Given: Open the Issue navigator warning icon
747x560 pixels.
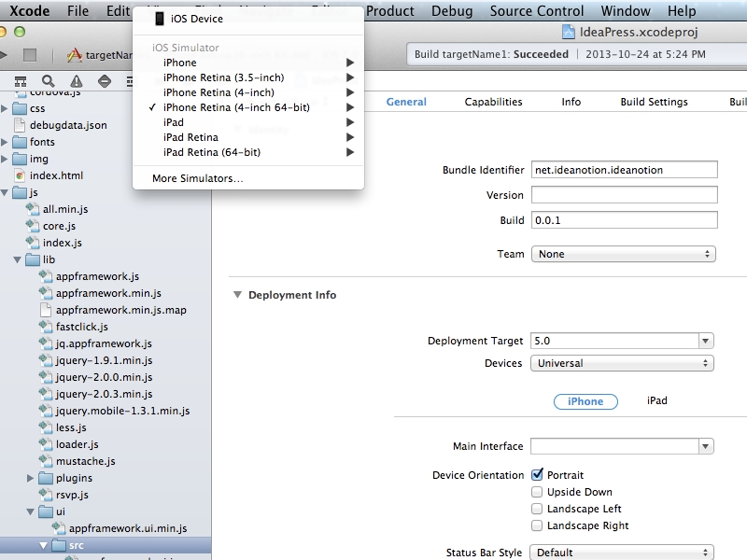Looking at the screenshot, I should click(77, 81).
